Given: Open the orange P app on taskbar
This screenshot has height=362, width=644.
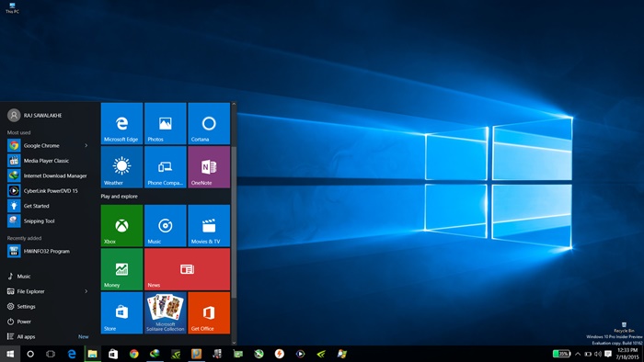Looking at the screenshot, I should tap(196, 354).
